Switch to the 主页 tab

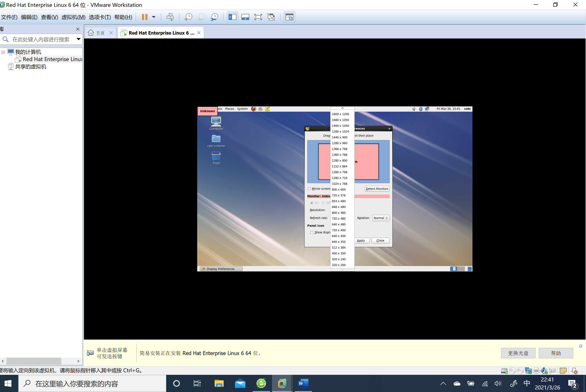tap(100, 33)
